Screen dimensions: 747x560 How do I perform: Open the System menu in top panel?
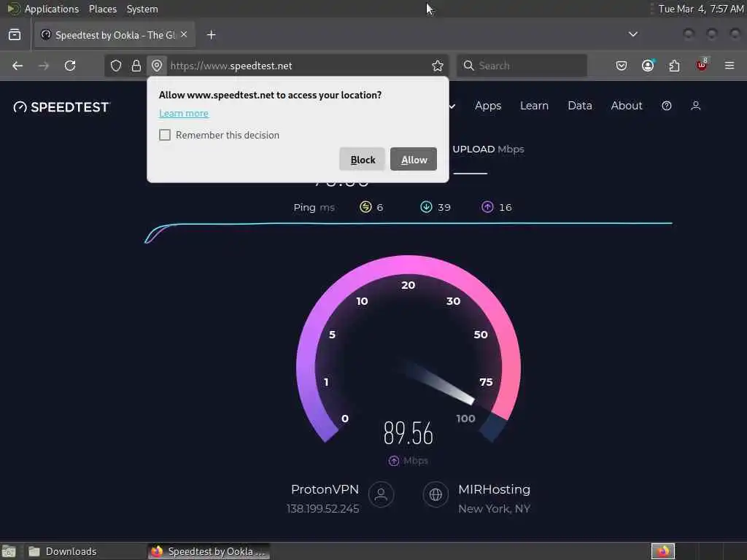pyautogui.click(x=142, y=9)
